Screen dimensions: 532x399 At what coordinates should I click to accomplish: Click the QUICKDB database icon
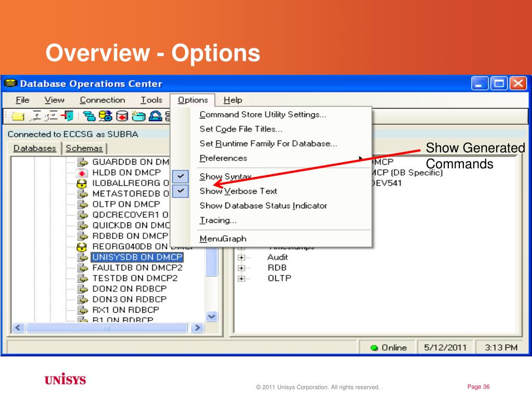[82, 225]
